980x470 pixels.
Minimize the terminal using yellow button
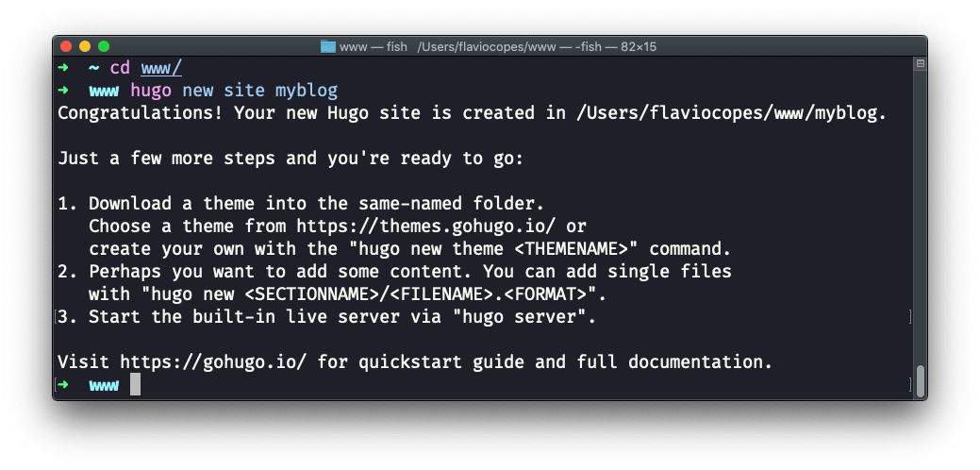coord(85,46)
